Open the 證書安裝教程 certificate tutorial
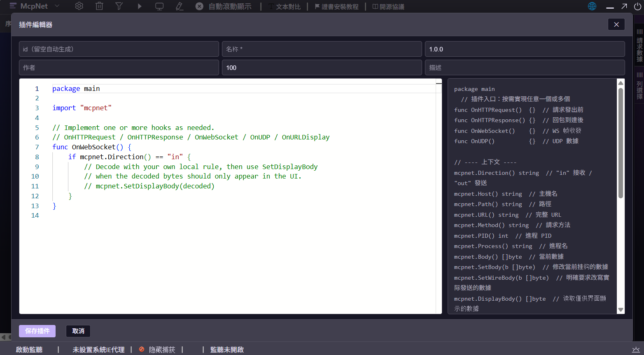 coord(336,7)
